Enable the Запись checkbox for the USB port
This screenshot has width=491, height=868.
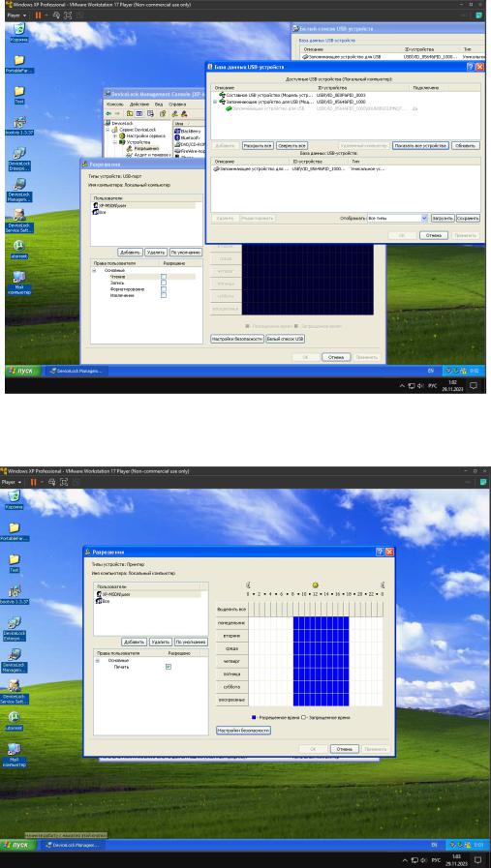164,283
